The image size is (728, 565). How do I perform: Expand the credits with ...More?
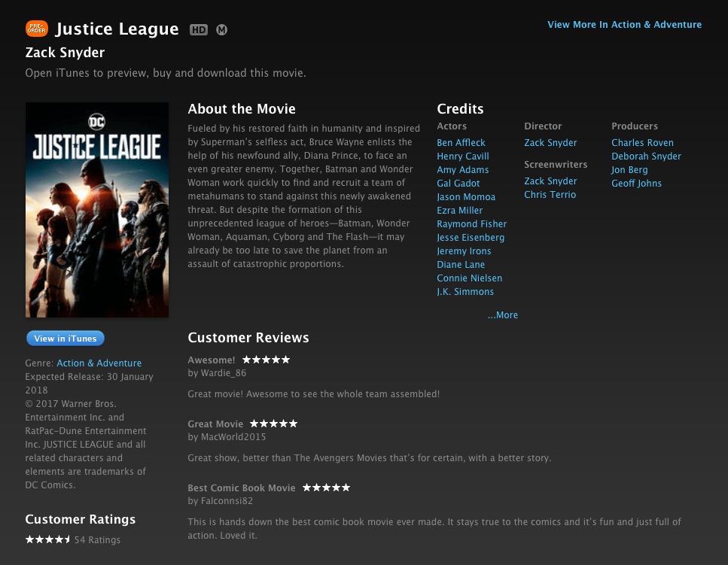pos(503,315)
